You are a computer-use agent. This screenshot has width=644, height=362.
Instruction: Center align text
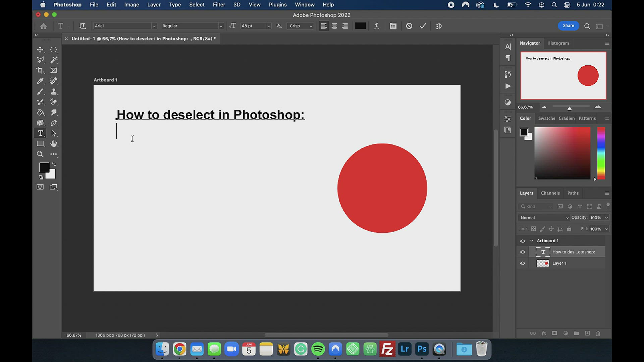click(x=334, y=26)
